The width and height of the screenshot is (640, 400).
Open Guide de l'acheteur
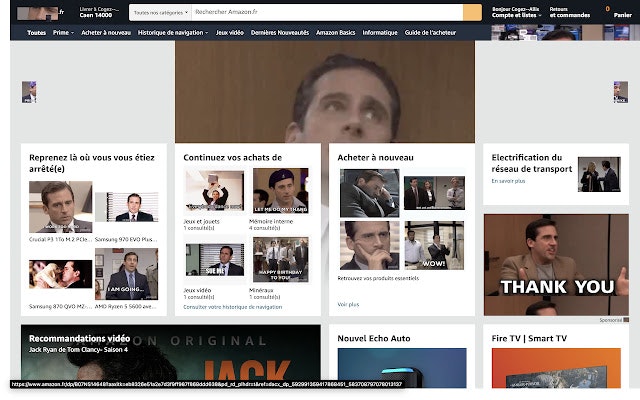pos(430,33)
